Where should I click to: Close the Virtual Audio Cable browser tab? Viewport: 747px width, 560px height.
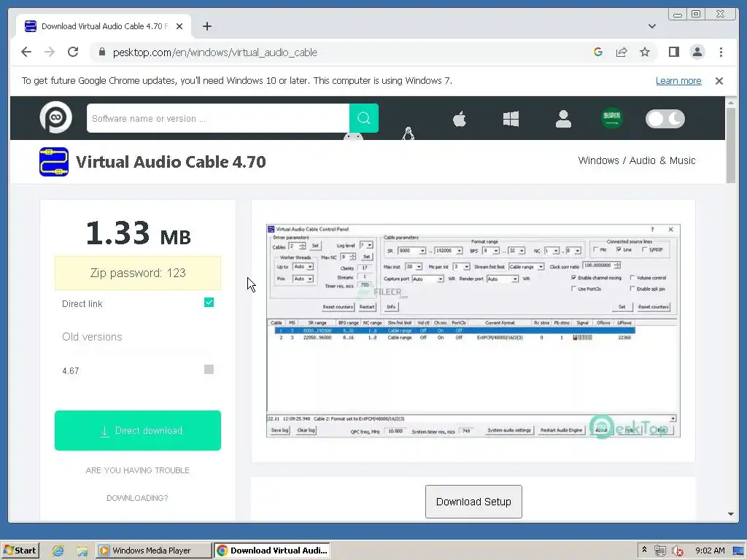179,26
